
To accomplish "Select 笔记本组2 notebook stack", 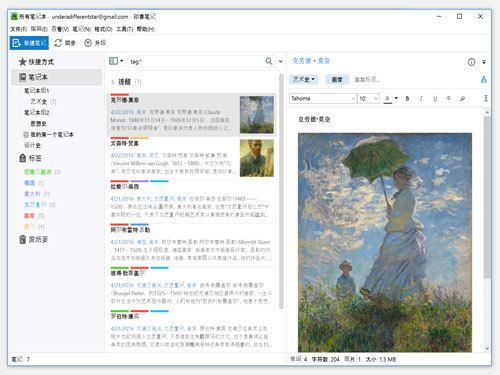I will click(x=36, y=113).
